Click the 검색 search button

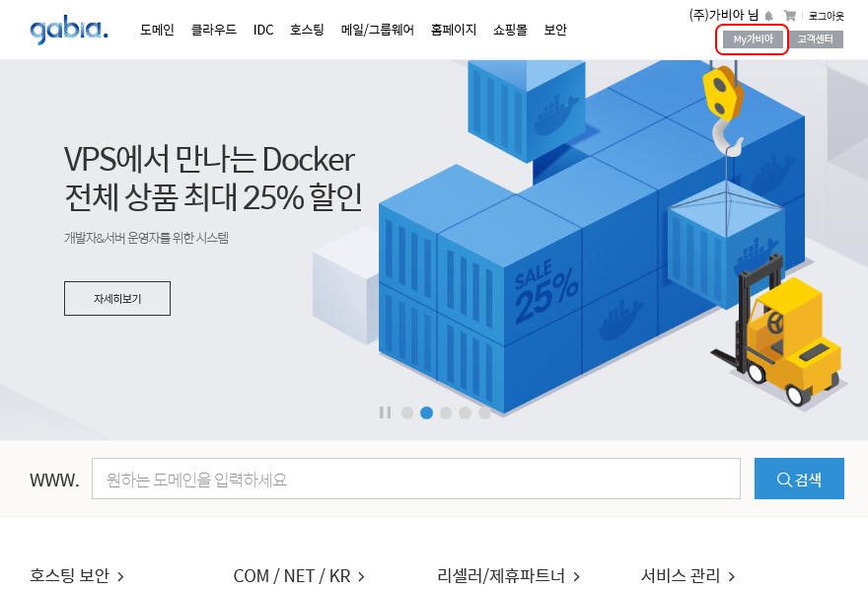coord(799,479)
